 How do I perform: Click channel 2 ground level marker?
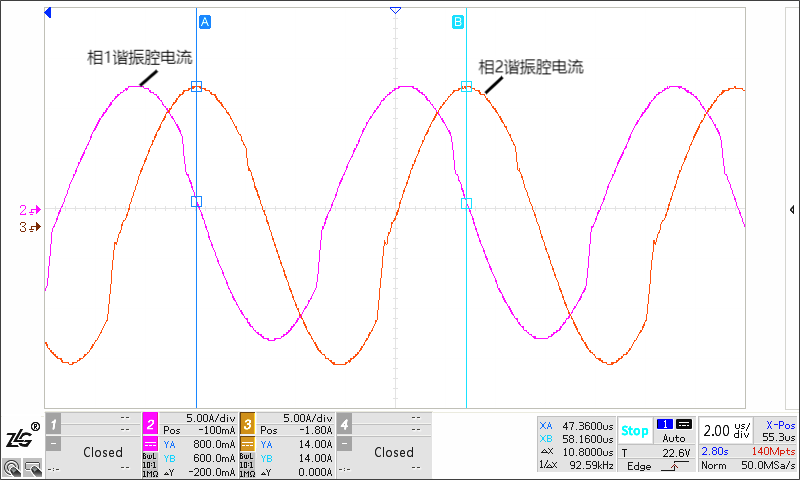(x=30, y=210)
